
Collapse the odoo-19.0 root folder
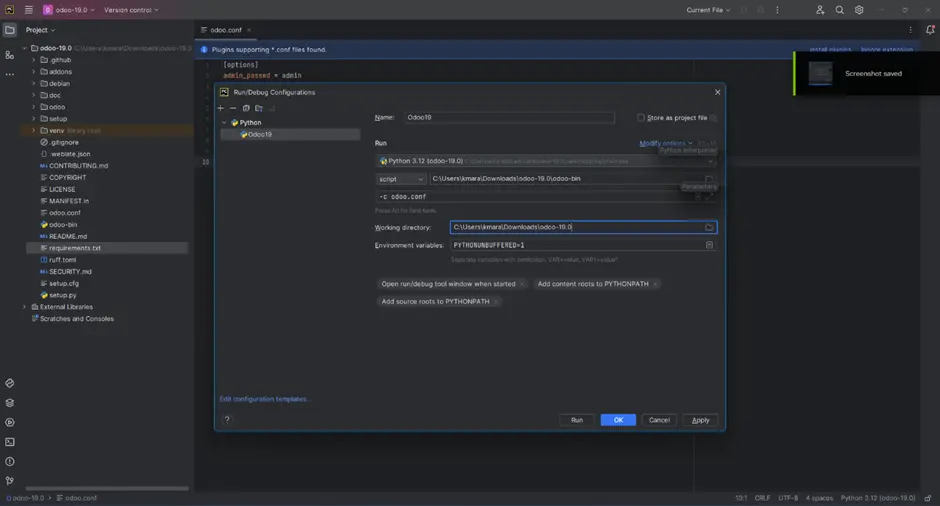click(x=25, y=48)
